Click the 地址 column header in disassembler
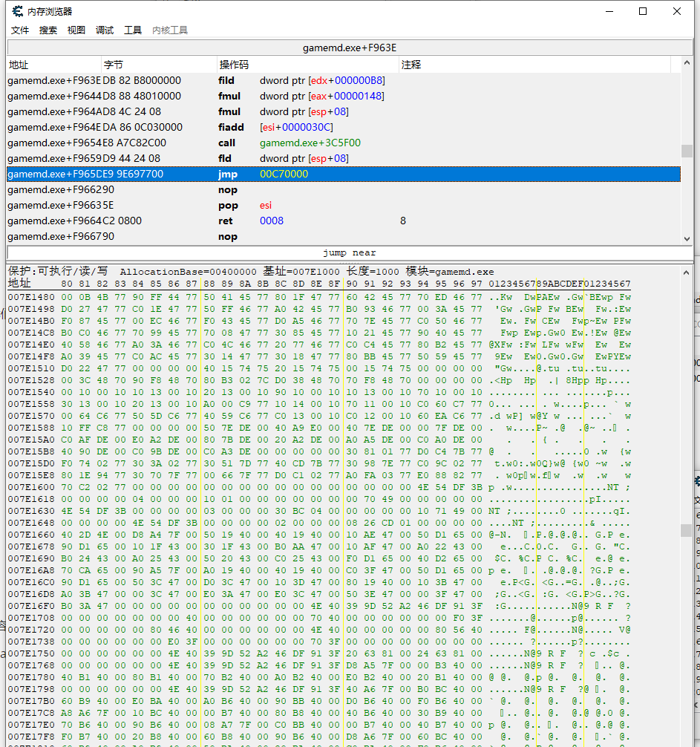This screenshot has height=747, width=700. 53,65
